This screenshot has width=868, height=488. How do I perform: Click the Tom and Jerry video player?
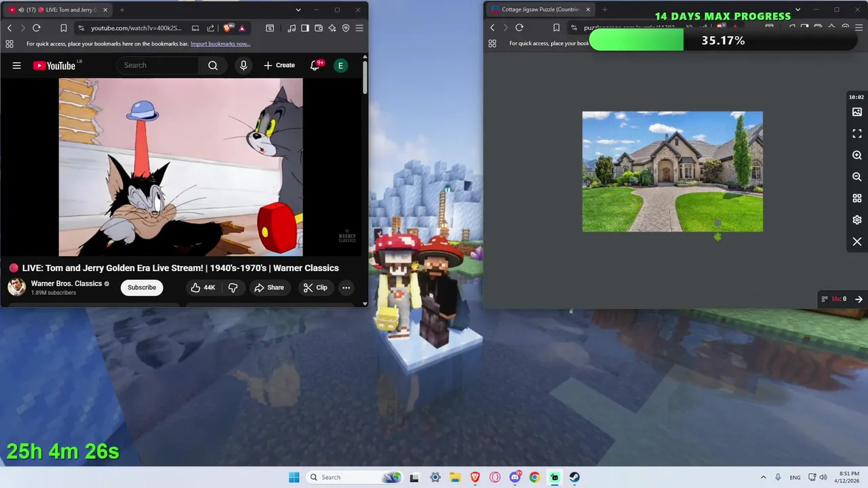(x=181, y=167)
